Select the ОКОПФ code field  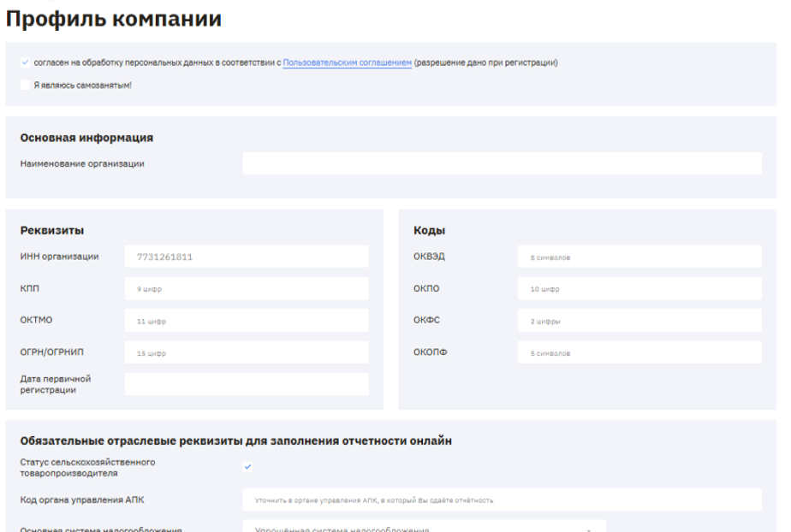639,352
